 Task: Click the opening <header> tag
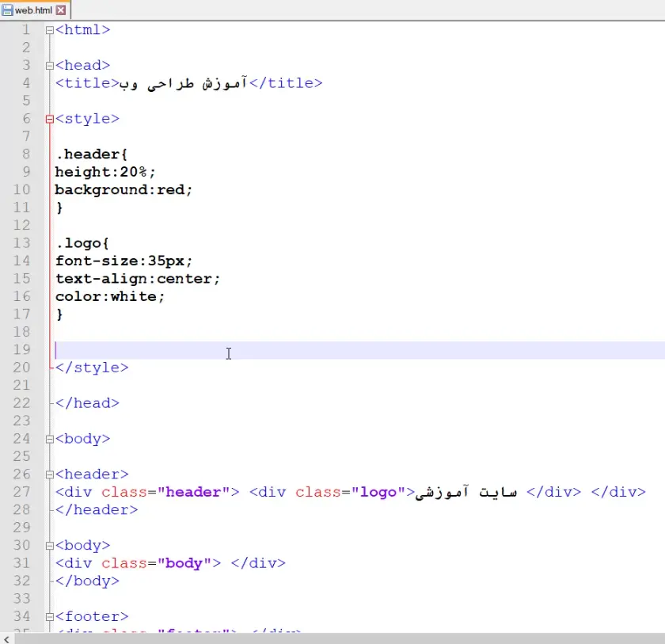92,474
